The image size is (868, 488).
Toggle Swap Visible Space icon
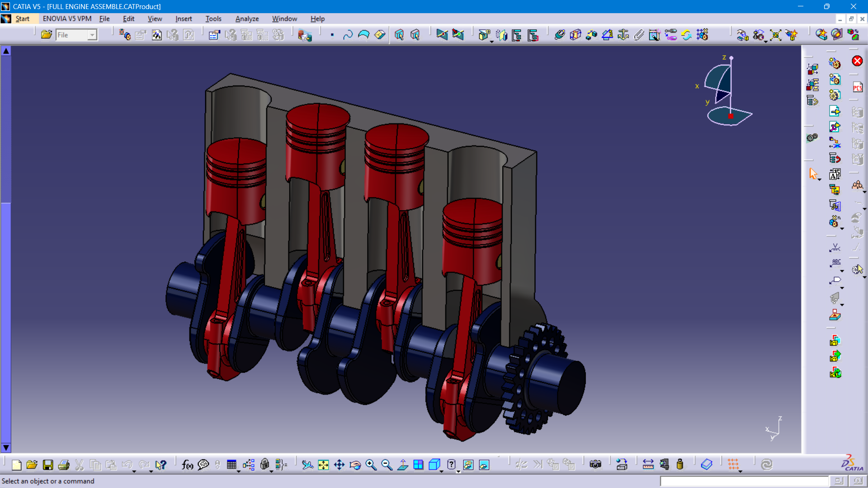pyautogui.click(x=484, y=465)
